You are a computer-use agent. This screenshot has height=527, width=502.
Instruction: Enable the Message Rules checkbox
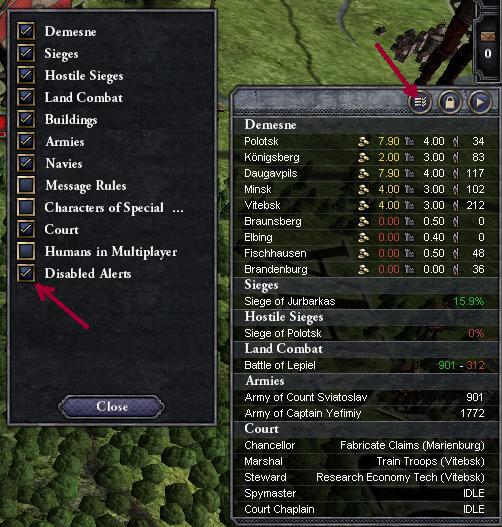coord(26,185)
